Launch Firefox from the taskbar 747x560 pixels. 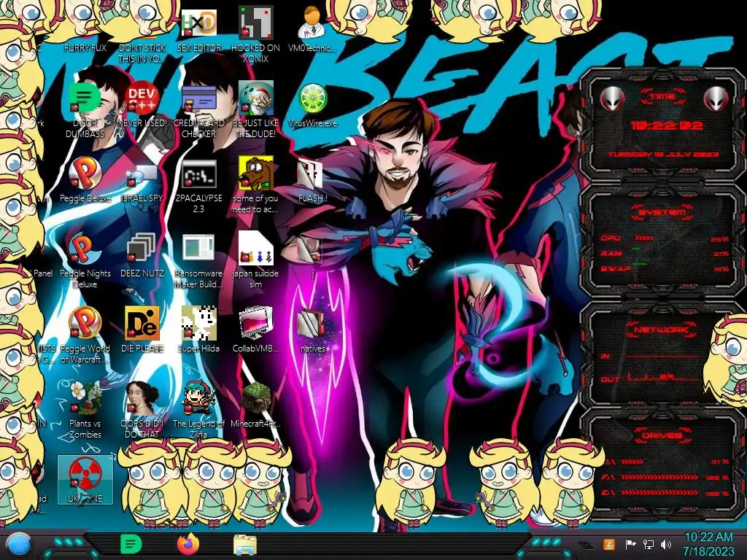[188, 544]
